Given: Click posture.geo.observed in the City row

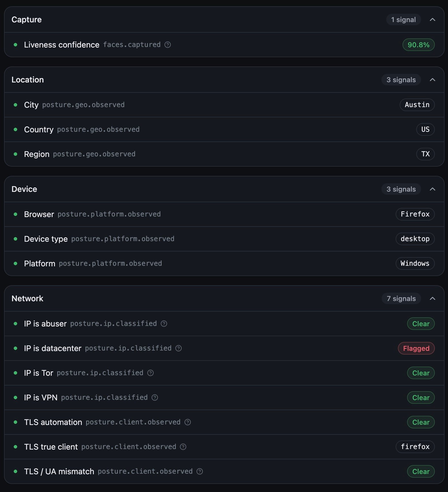Looking at the screenshot, I should (x=83, y=105).
